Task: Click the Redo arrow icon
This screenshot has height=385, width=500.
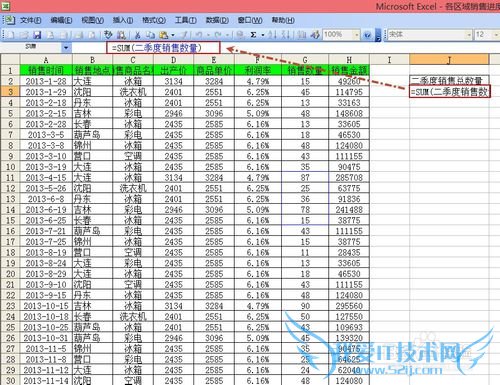Action: [x=218, y=35]
